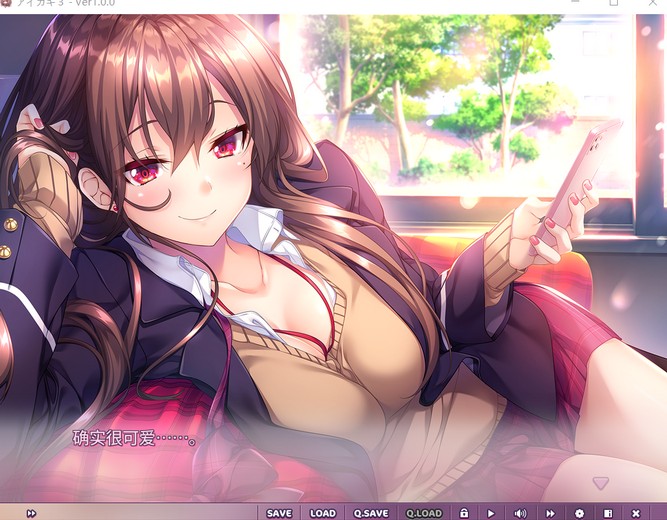
Task: Click the double-arrow icon at the bar's left end
Action: tap(31, 513)
